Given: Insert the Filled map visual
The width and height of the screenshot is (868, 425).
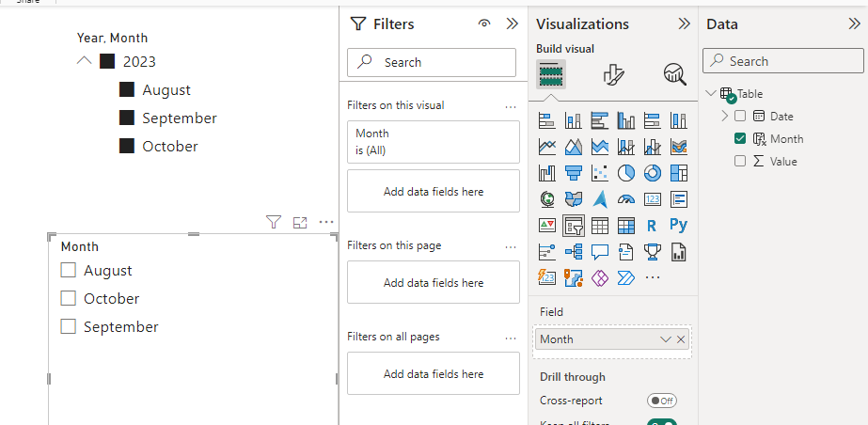Looking at the screenshot, I should (x=573, y=199).
